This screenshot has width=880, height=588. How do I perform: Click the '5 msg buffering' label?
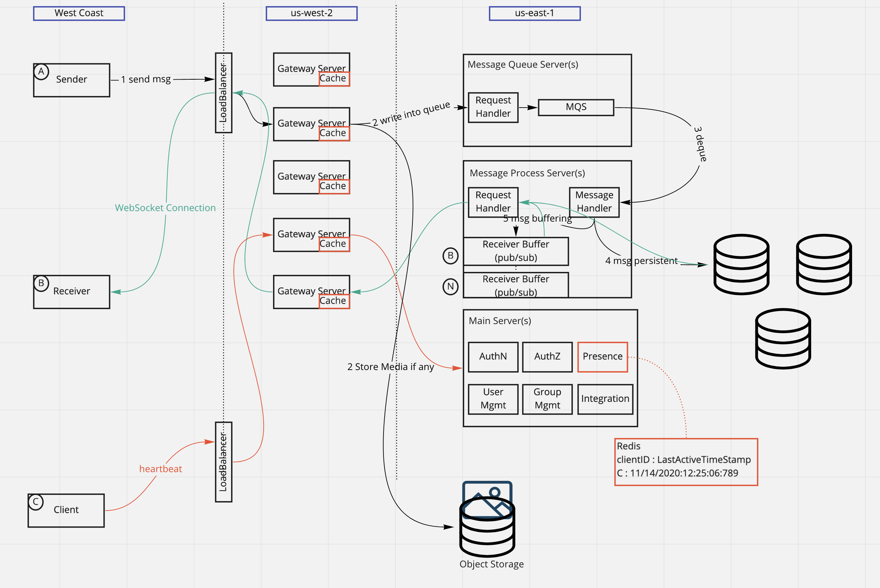pyautogui.click(x=537, y=219)
